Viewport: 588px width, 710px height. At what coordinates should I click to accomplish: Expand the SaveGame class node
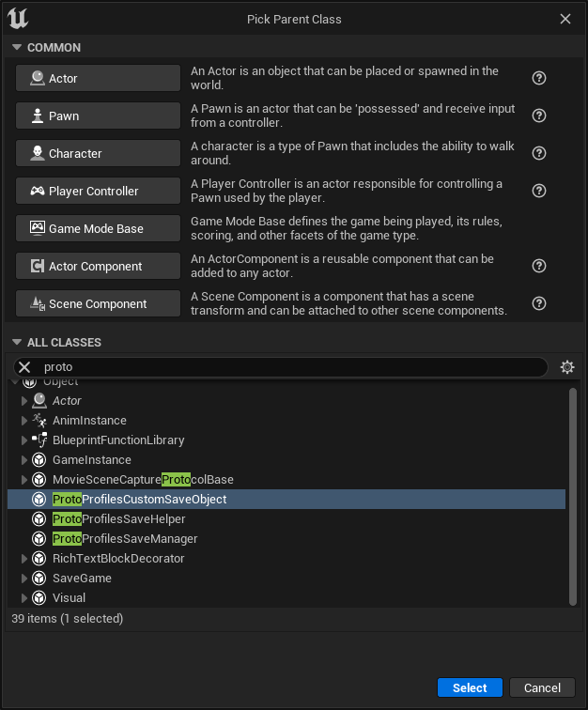[x=25, y=579]
